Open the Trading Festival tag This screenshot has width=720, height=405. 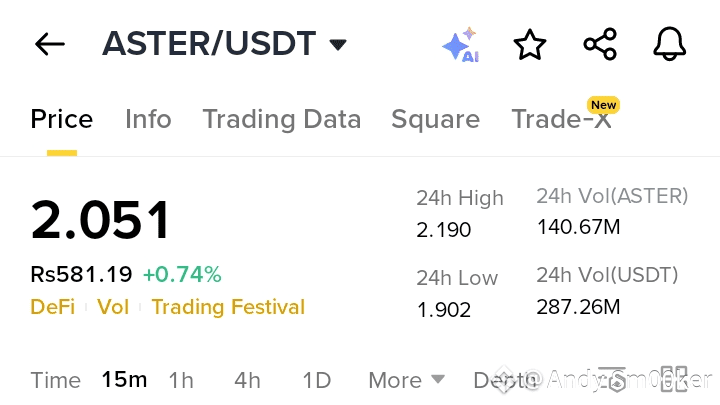tap(228, 307)
